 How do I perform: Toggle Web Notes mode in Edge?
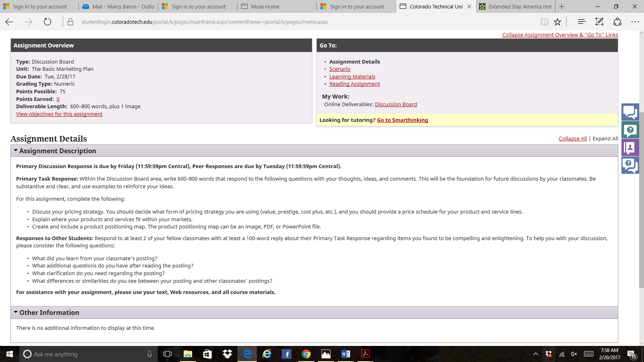tap(599, 22)
